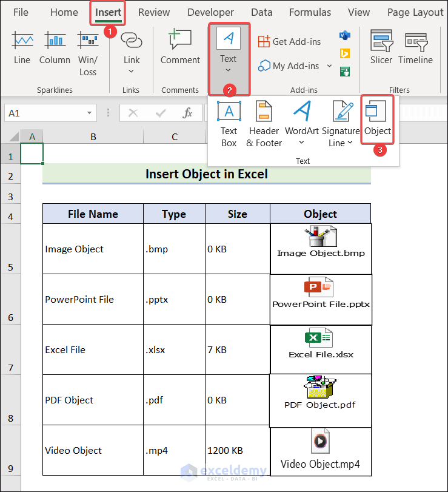
Task: Expand the Link dropdown chevron
Action: click(x=131, y=72)
